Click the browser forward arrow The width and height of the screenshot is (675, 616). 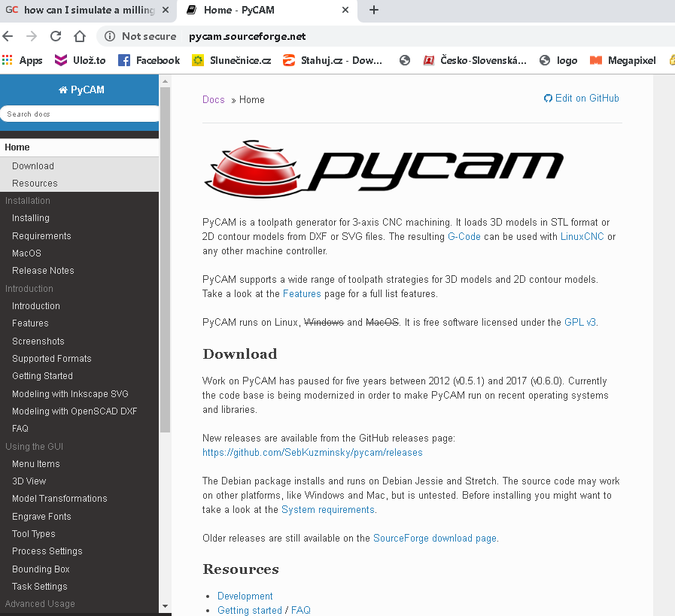coord(32,36)
